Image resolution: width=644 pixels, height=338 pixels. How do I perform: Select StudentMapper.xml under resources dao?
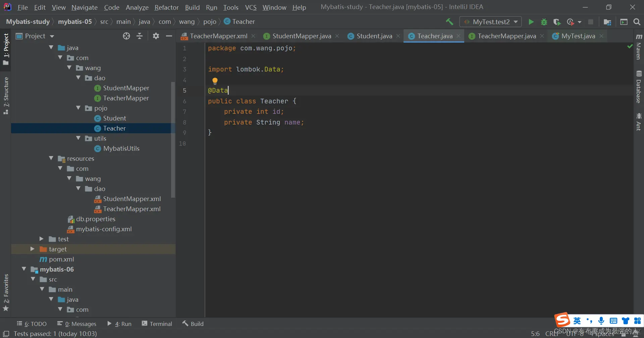coord(132,199)
